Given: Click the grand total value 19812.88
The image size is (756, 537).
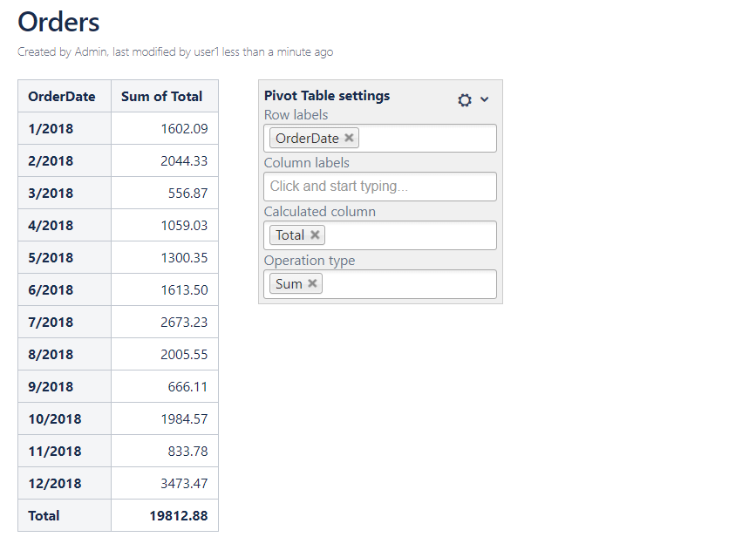Looking at the screenshot, I should (x=179, y=515).
